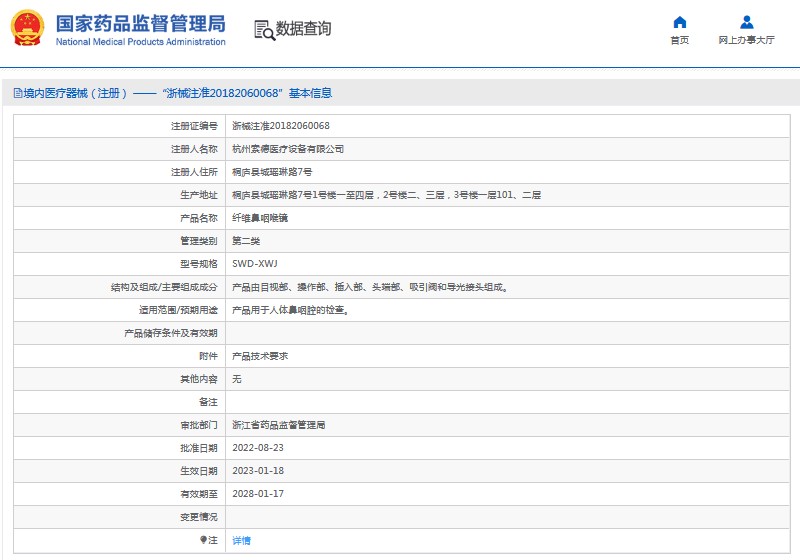Click the 产品名称 row label
The width and height of the screenshot is (800, 560).
[x=198, y=218]
